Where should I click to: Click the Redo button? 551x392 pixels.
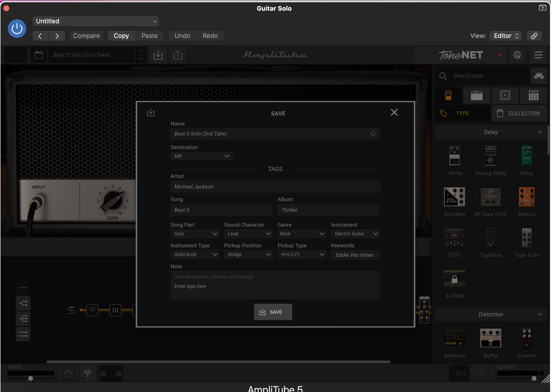[210, 36]
